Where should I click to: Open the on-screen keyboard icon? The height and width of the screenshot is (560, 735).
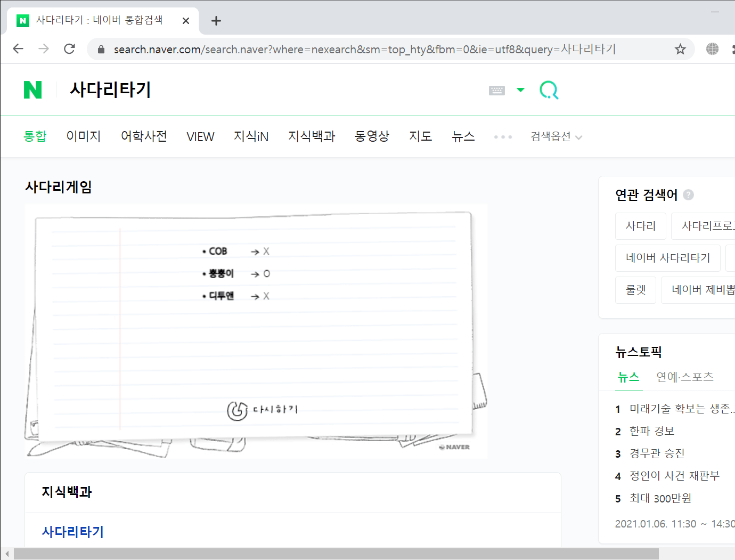coord(496,91)
